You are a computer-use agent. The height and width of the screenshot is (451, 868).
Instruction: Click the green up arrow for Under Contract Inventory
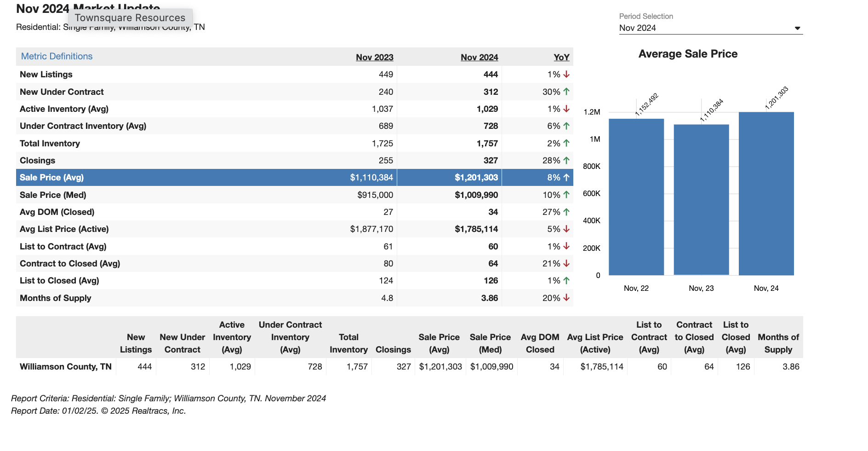[x=566, y=126]
